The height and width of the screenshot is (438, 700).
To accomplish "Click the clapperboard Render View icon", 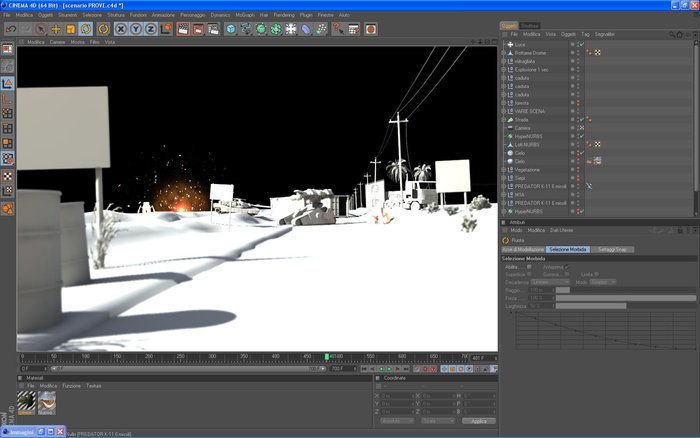I will point(183,29).
